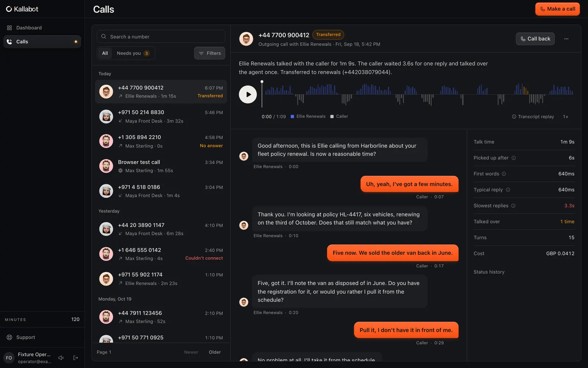Screen dimensions: 588x368
Task: Click the Search a number field
Action: point(161,36)
